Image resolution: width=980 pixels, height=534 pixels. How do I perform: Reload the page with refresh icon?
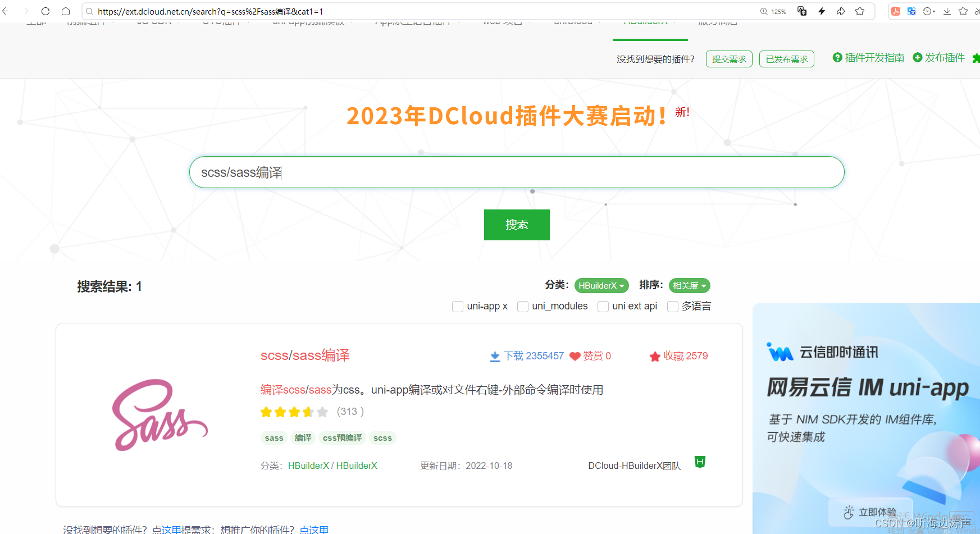(x=45, y=11)
